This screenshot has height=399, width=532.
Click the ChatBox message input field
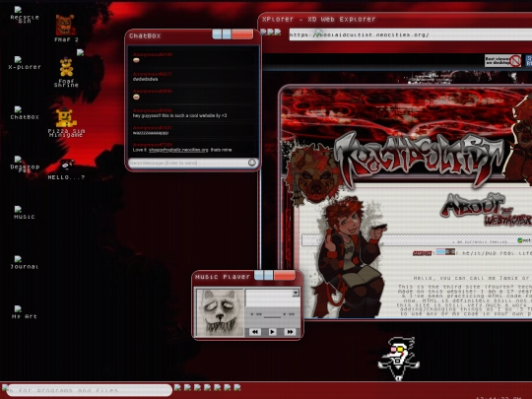click(188, 164)
